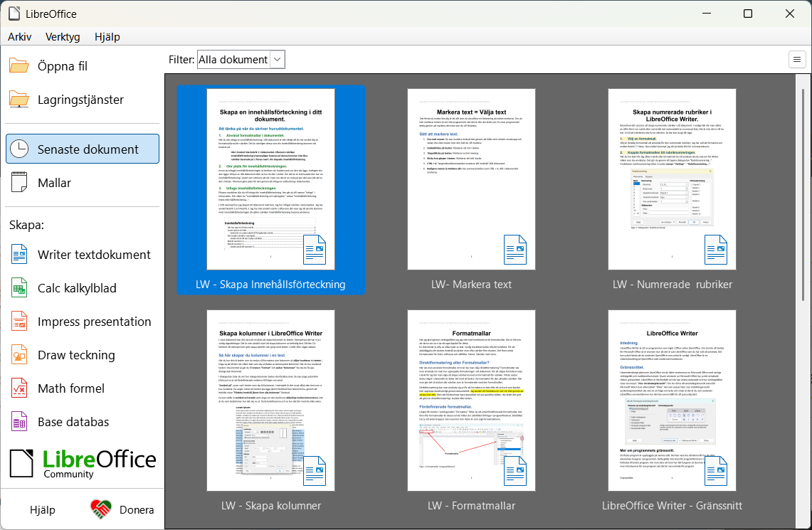This screenshot has height=530, width=812.
Task: Click the Draw teckning icon
Action: click(19, 355)
